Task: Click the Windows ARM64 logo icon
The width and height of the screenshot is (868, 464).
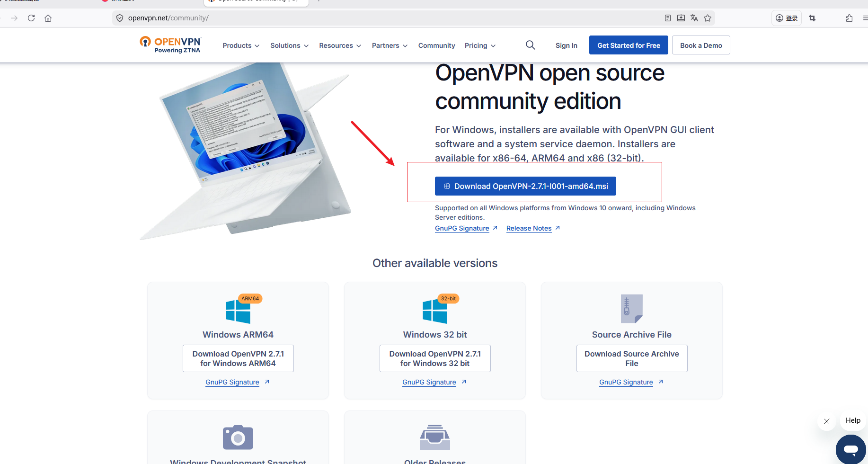Action: [x=238, y=312]
